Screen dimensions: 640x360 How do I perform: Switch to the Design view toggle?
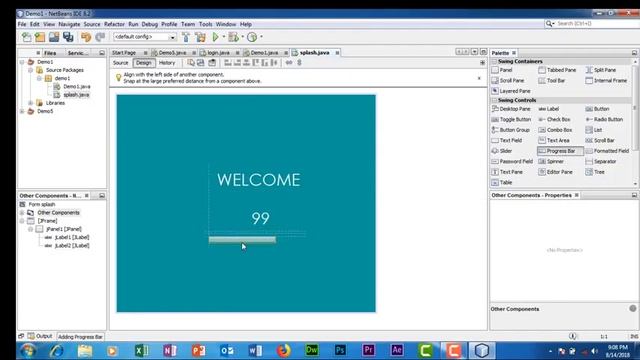[x=144, y=63]
